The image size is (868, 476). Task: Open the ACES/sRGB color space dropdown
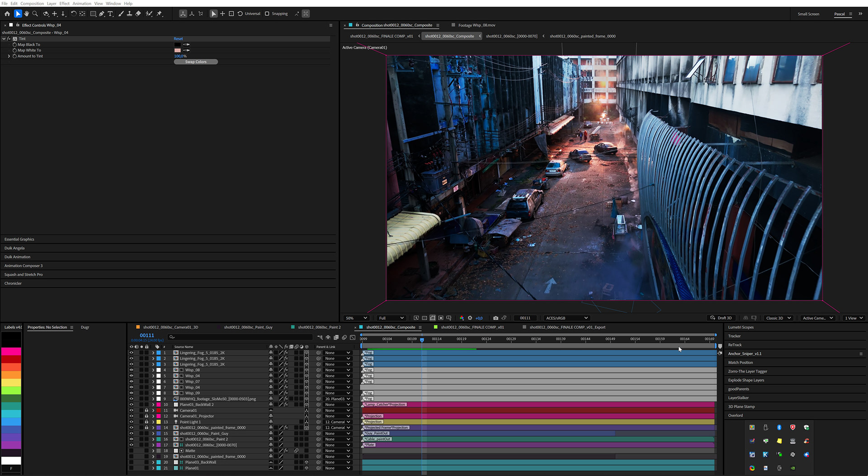tap(566, 318)
